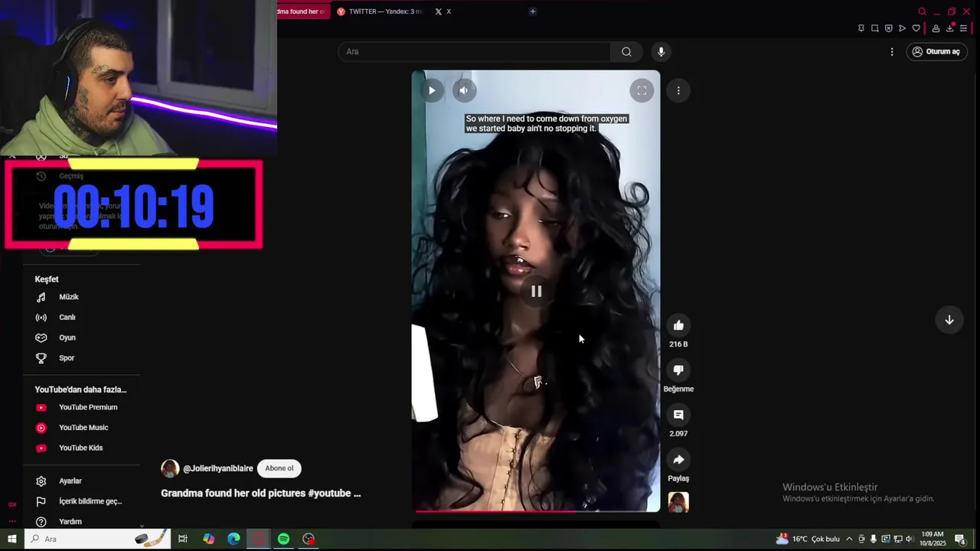Expand the hidden system tray icons chevron
Viewport: 980px width, 551px height.
coord(849,539)
